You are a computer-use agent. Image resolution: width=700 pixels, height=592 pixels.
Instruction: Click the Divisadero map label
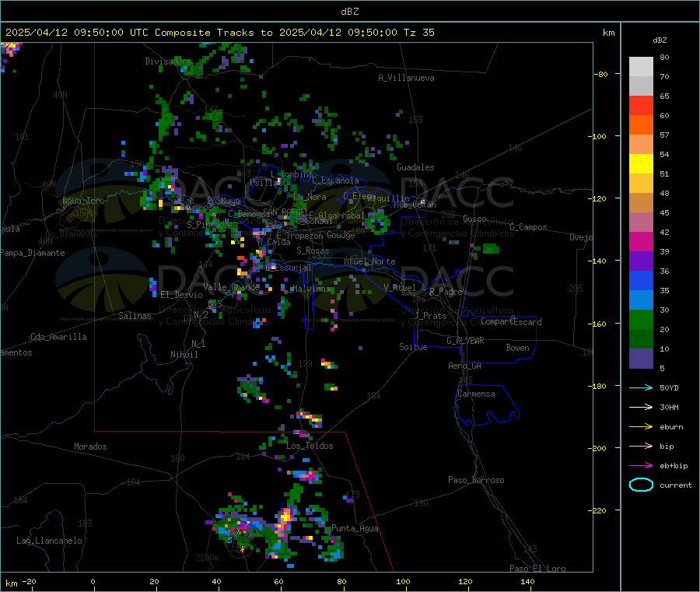[168, 61]
